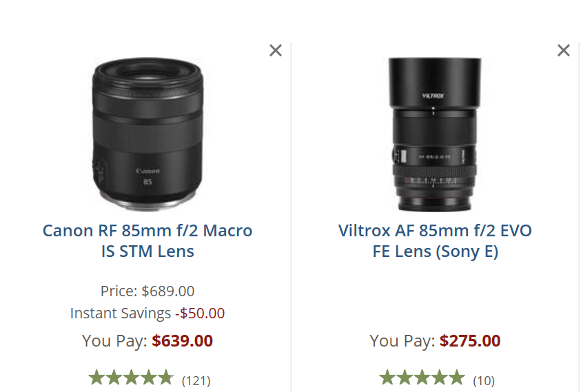Click the middle star of the Viltrox rating
This screenshot has width=583, height=392.
click(x=422, y=378)
